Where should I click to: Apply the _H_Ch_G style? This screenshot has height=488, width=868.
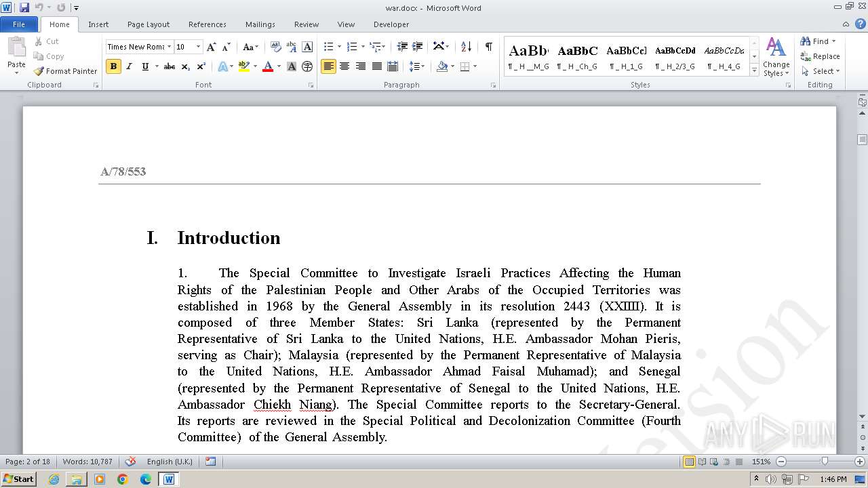pyautogui.click(x=578, y=56)
